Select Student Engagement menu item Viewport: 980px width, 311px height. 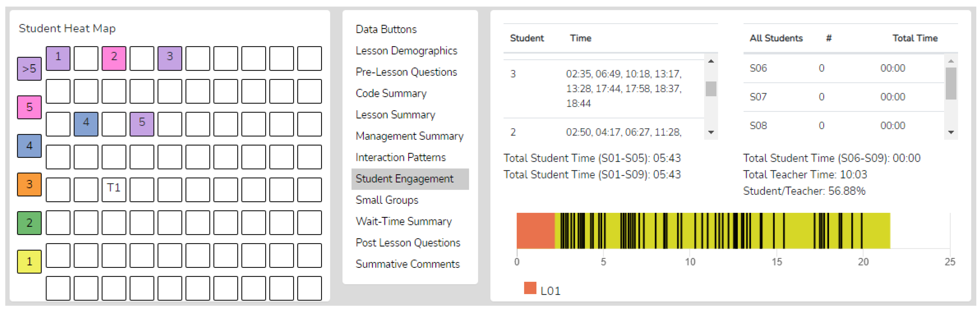pyautogui.click(x=404, y=179)
